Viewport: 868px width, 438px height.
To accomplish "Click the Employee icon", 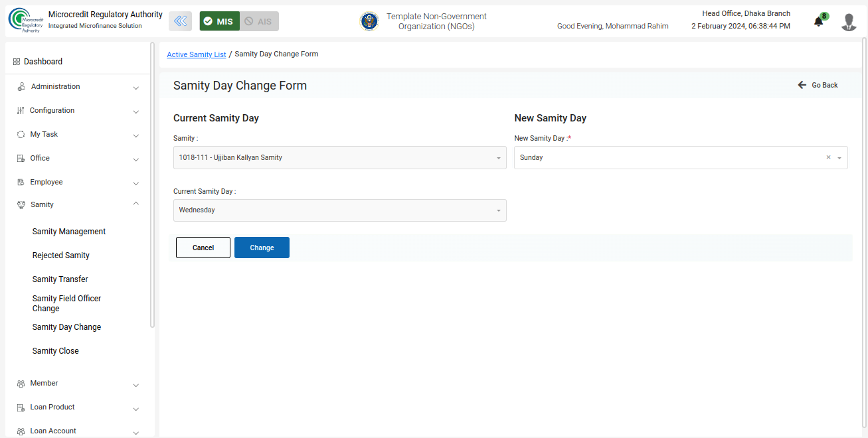I will (x=21, y=183).
